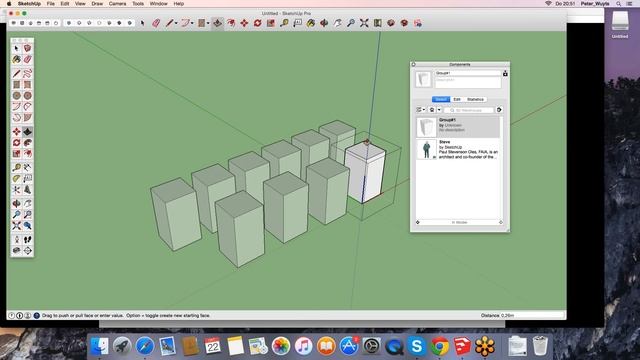The height and width of the screenshot is (360, 640).
Task: Click the Eraser tool in the top toolbar
Action: (156, 23)
